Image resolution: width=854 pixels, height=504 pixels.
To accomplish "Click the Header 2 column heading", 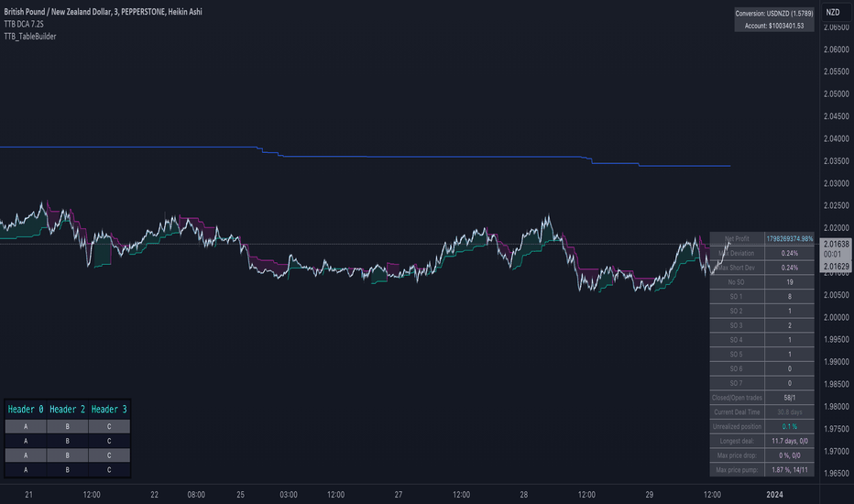I will coord(68,410).
